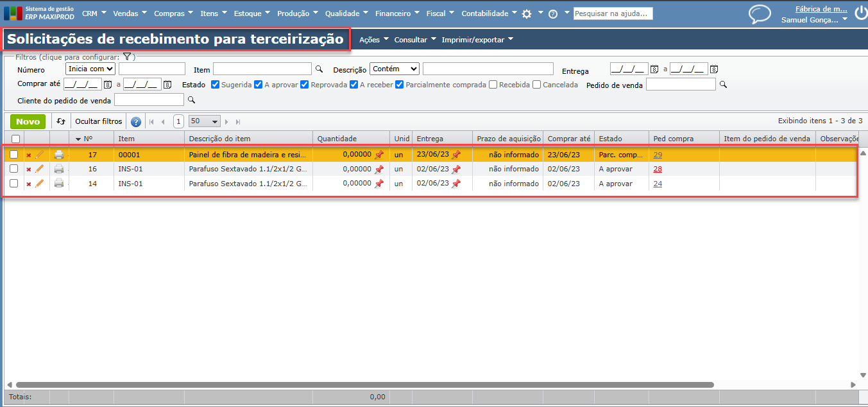This screenshot has width=868, height=407.
Task: Print request number 17
Action: point(59,154)
